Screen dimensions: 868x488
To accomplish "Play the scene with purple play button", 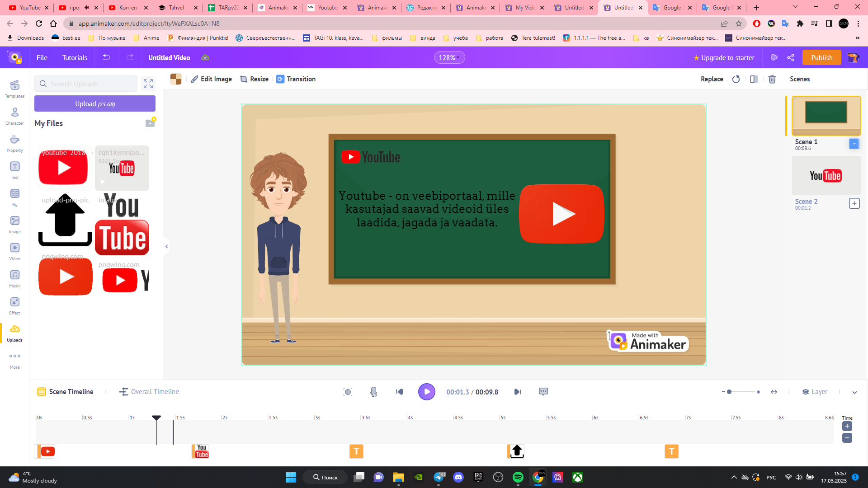I will coord(426,392).
